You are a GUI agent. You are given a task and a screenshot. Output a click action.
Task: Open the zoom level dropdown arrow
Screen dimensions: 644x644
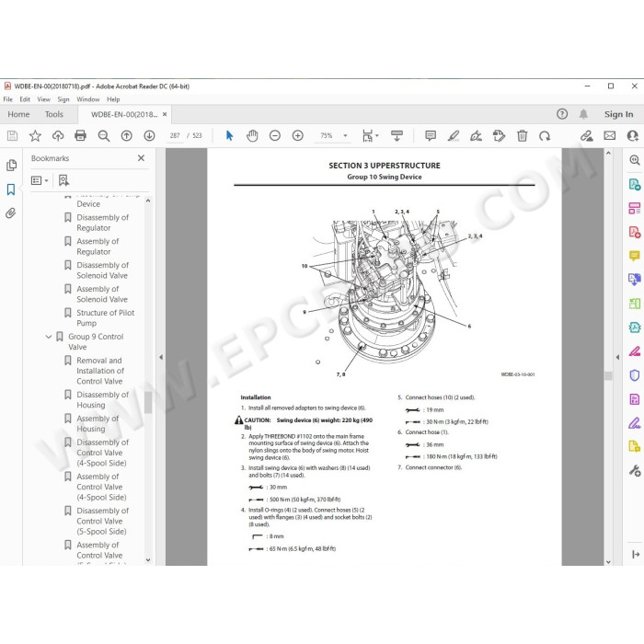(345, 135)
